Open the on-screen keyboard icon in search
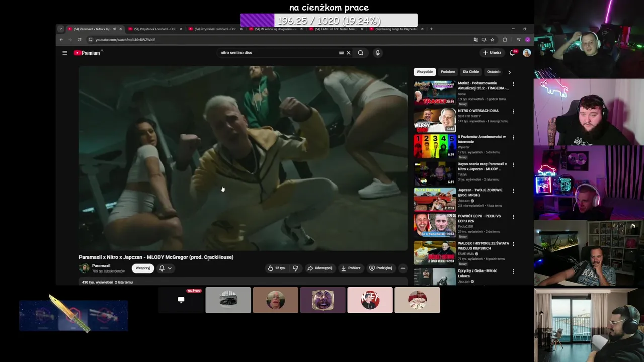The height and width of the screenshot is (362, 644). pos(341,53)
